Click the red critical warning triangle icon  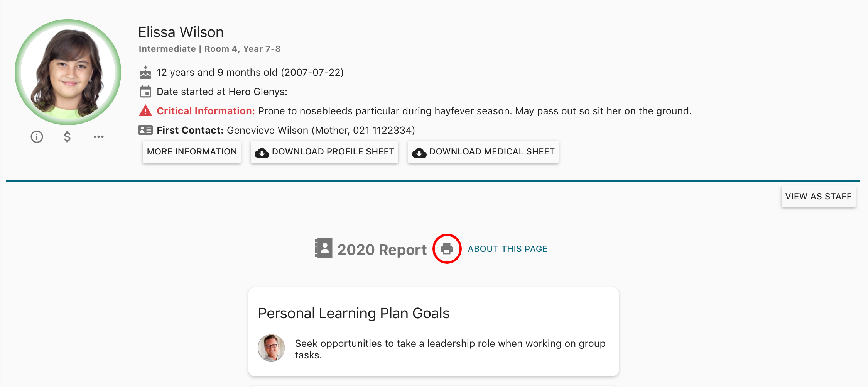pos(145,111)
